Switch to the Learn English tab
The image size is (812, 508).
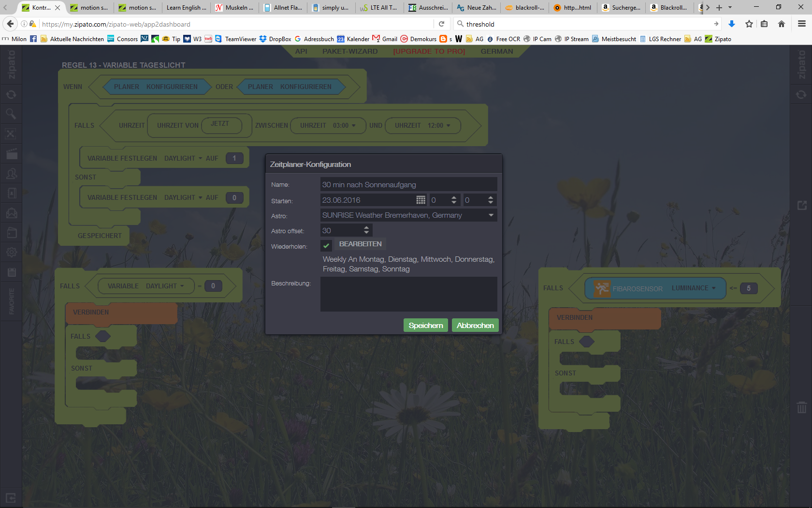tap(186, 8)
